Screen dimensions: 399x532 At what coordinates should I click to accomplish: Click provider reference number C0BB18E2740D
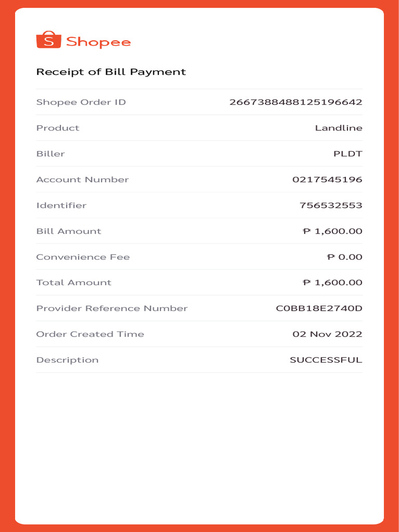(x=319, y=309)
